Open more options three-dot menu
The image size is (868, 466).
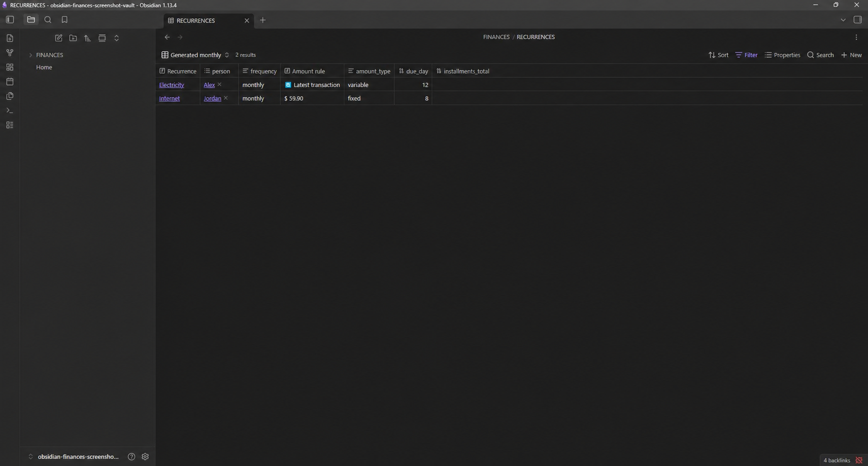pyautogui.click(x=856, y=37)
